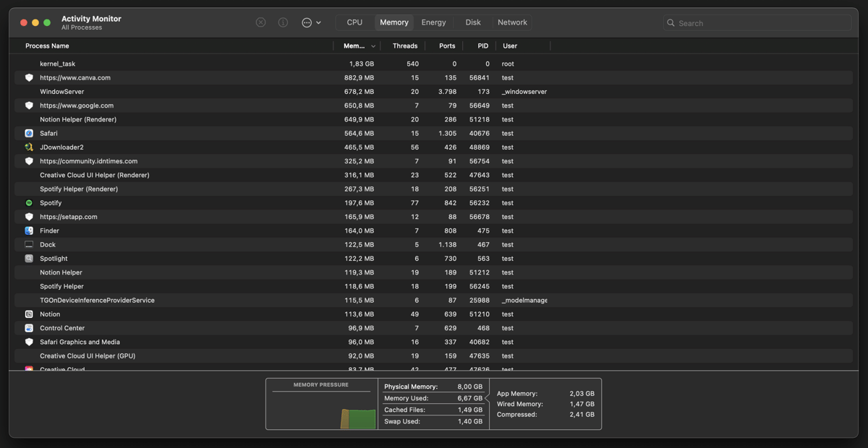
Task: Click the JDownloader2 application icon
Action: pyautogui.click(x=29, y=147)
